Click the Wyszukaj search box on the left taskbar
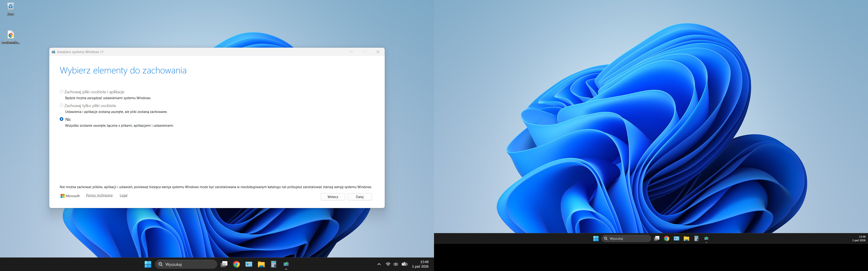Screen dimensions: 868x271 tap(186, 264)
